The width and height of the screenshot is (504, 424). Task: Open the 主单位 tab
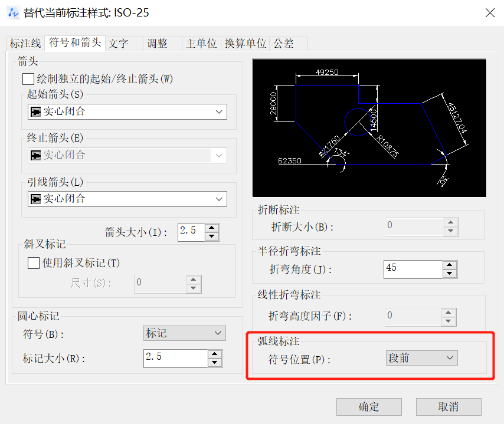[201, 44]
